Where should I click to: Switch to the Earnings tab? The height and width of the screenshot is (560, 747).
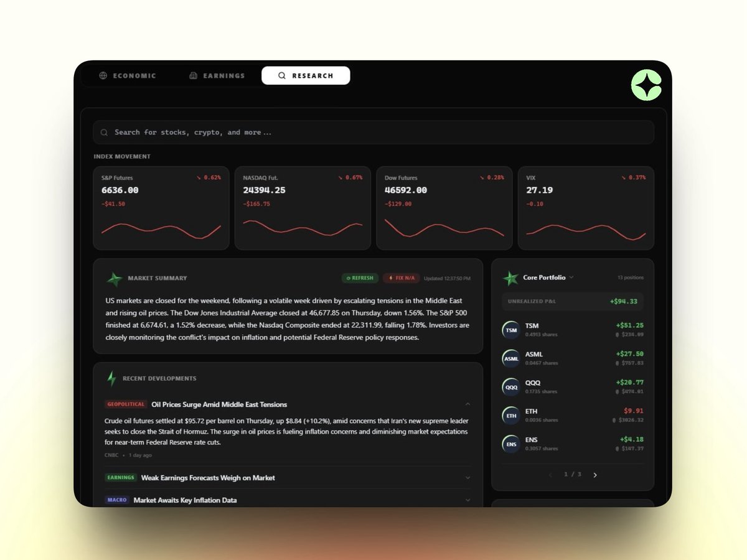[217, 76]
